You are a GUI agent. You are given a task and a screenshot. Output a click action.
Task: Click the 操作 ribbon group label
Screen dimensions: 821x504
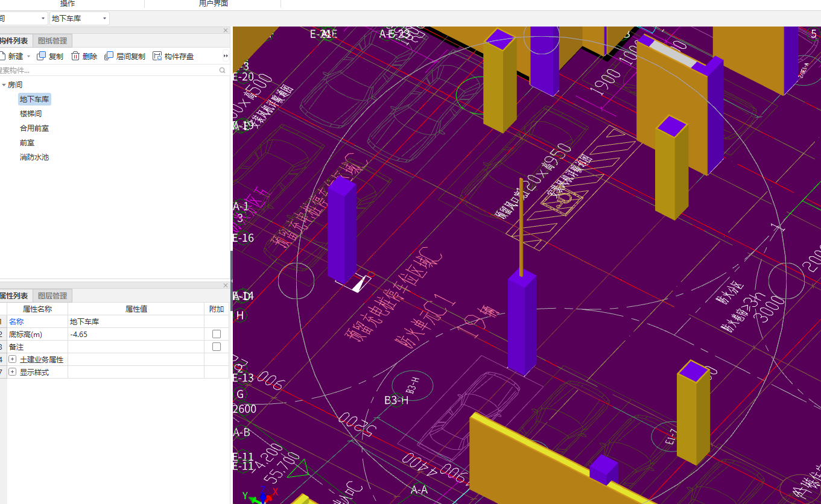(x=68, y=4)
